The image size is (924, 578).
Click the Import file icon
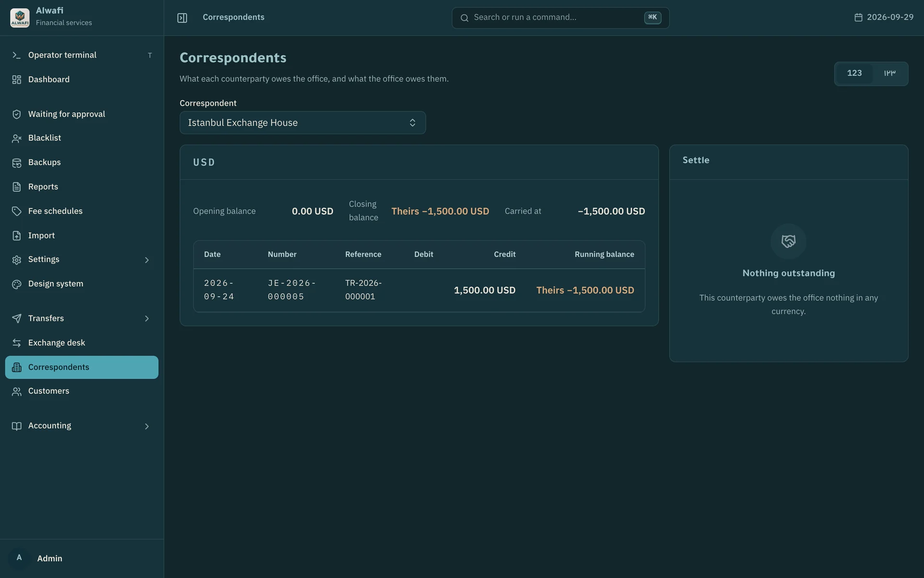point(16,236)
